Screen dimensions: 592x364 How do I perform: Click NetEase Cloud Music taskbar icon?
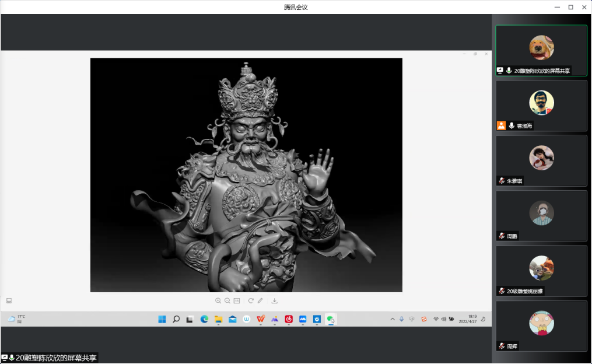[x=289, y=319]
